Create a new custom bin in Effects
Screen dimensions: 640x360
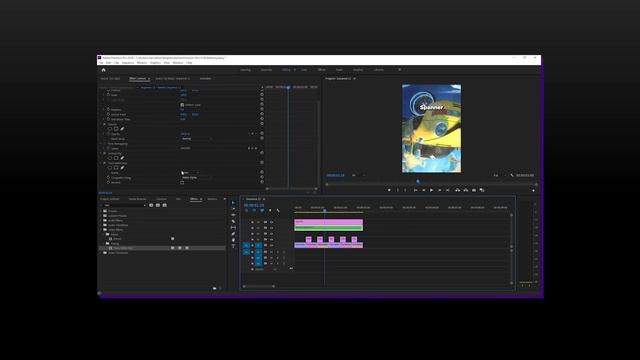point(215,288)
